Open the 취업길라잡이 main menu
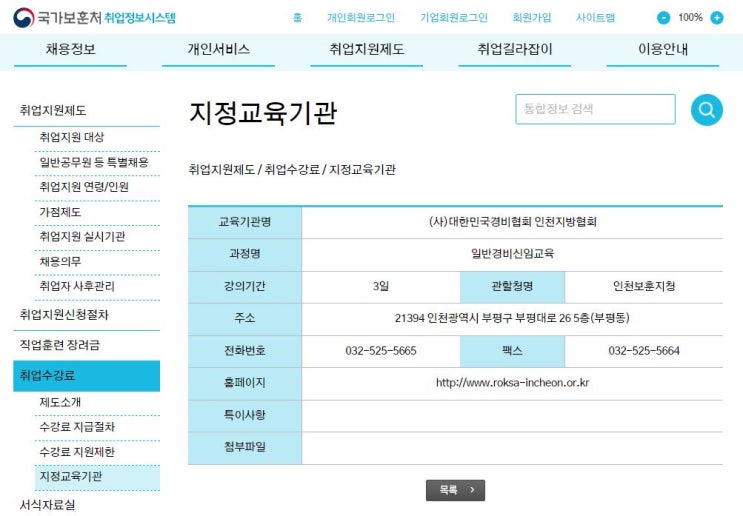This screenshot has height=516, width=743. tap(515, 49)
